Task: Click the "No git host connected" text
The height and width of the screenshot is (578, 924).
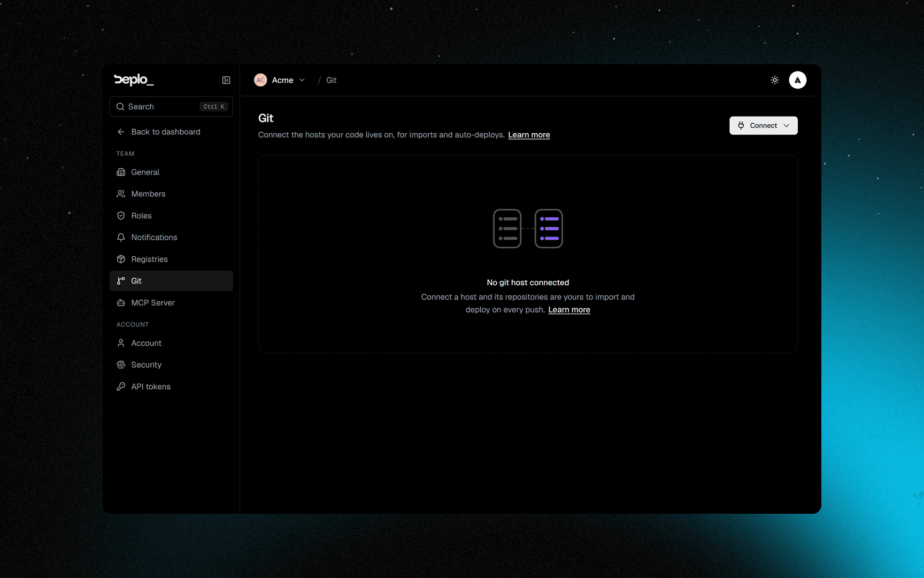Action: point(528,283)
